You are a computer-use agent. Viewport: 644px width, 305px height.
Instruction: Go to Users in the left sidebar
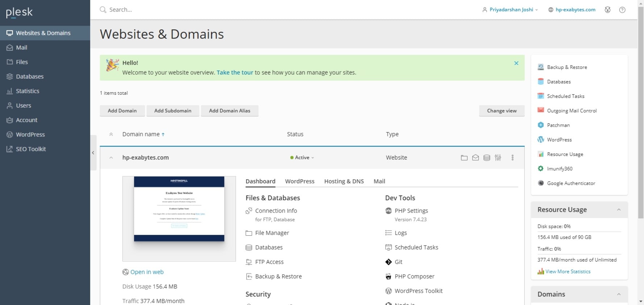(x=45, y=106)
